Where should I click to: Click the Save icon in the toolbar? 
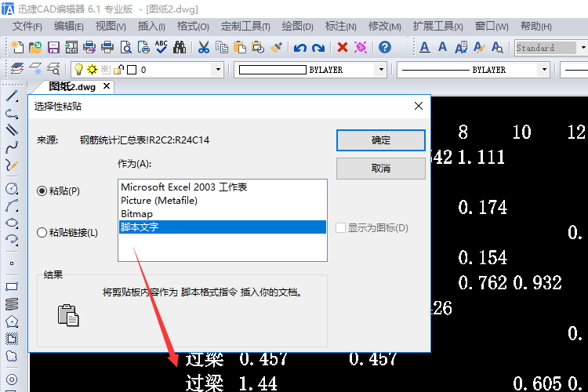53,48
